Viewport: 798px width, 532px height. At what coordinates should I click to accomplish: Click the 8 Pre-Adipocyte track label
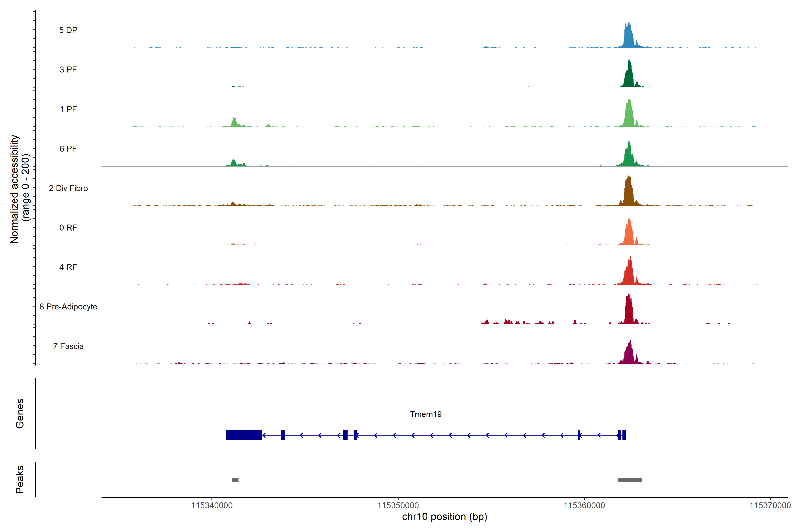point(68,307)
